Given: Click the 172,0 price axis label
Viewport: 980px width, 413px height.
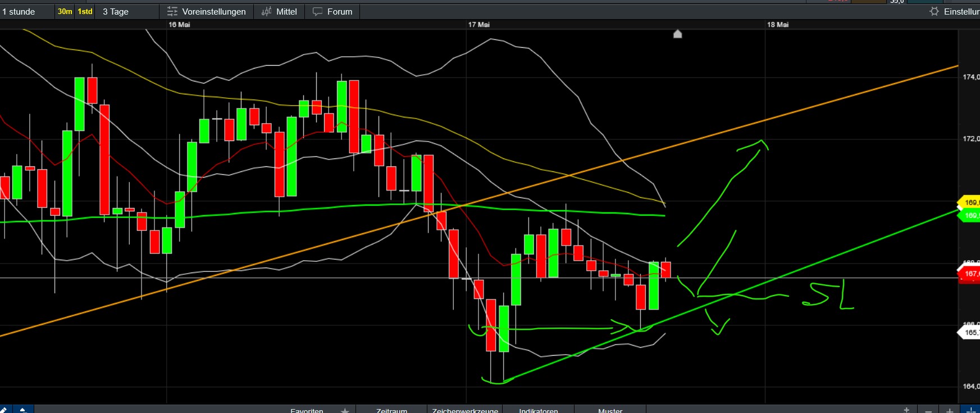Looking at the screenshot, I should (971, 139).
